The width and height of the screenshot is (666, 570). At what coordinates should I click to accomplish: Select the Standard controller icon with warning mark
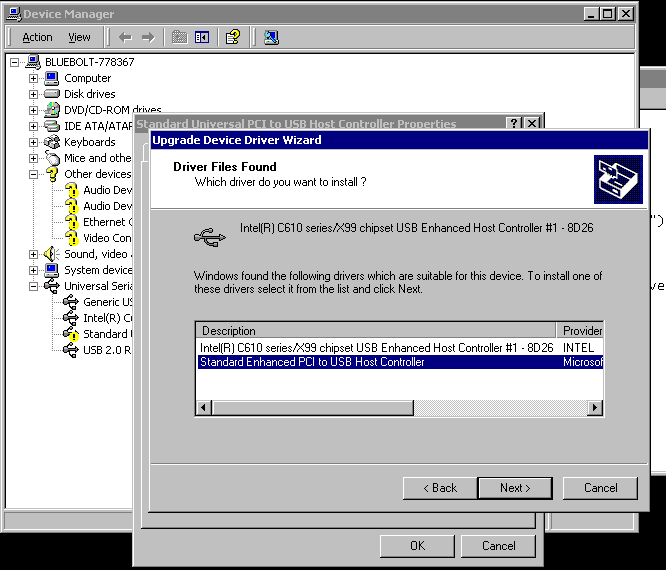(x=71, y=334)
